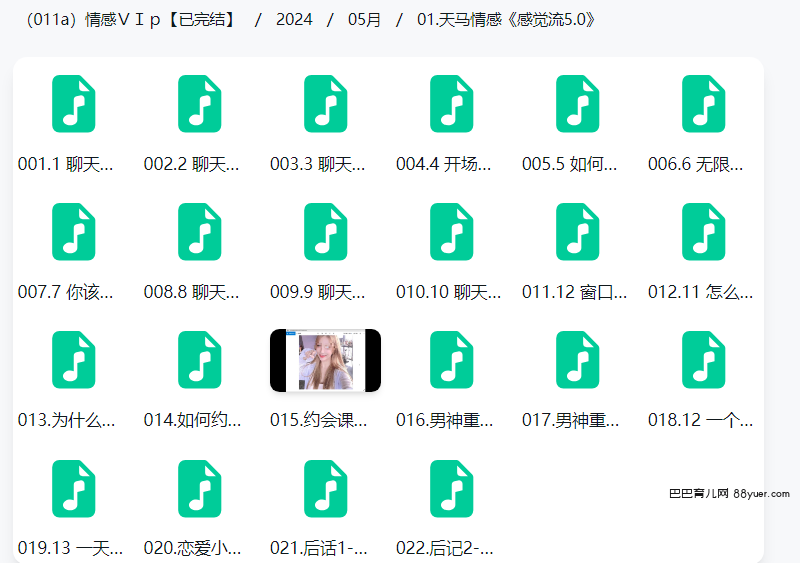Screen dimensions: 800x563
Task: Open audio file icon for 004.4 开场
Action: [x=452, y=104]
